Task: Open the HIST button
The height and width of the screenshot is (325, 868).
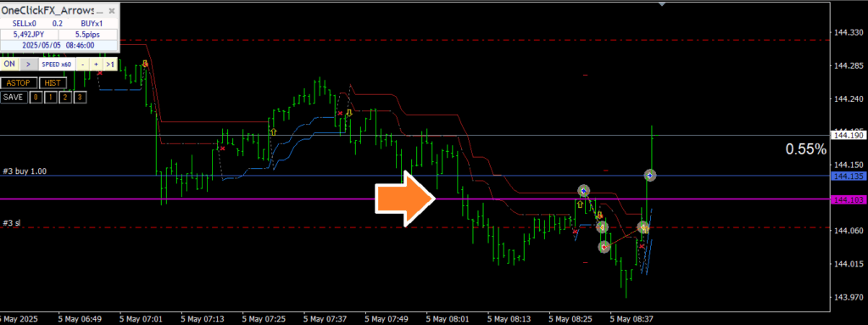Action: pos(53,83)
